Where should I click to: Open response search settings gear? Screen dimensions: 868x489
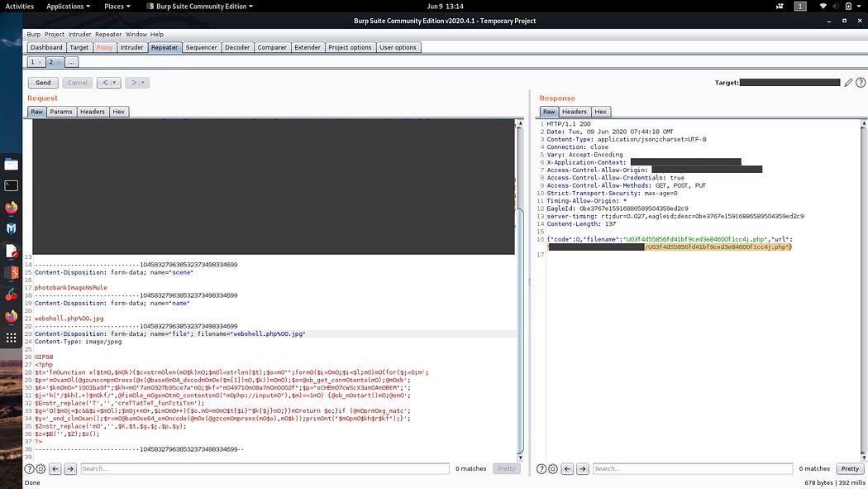pos(553,468)
